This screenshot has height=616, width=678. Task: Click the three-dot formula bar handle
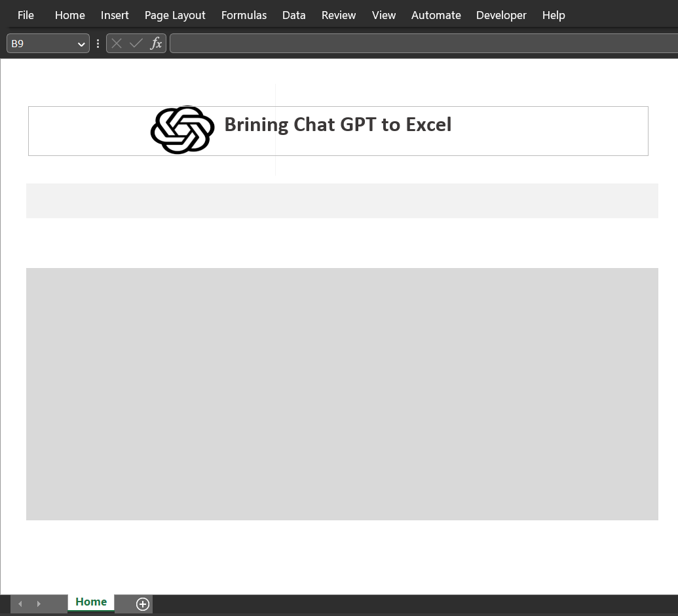pyautogui.click(x=98, y=43)
